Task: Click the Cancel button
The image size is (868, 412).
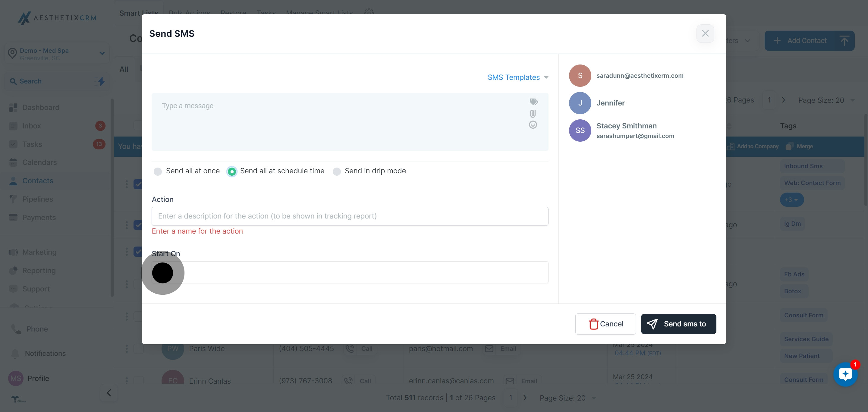Action: point(605,324)
